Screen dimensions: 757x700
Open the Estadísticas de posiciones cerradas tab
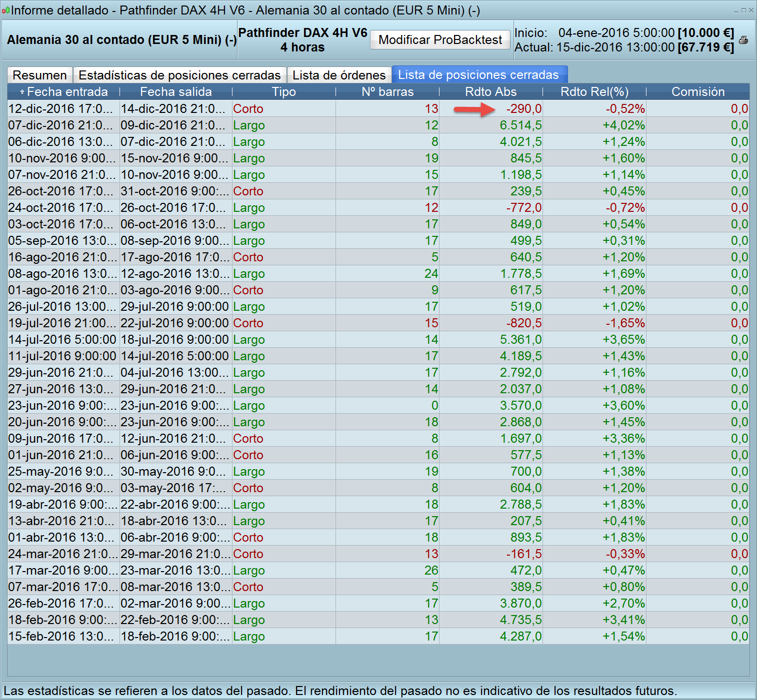click(x=180, y=75)
